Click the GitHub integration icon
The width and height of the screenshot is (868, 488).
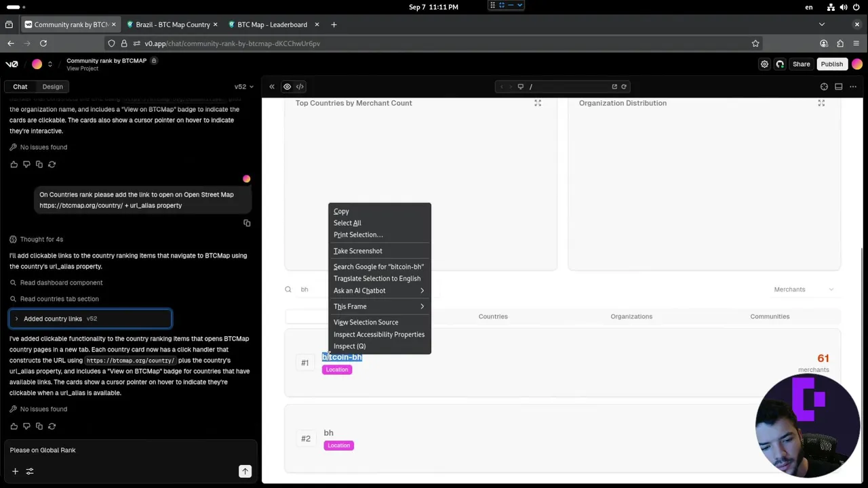tap(780, 64)
